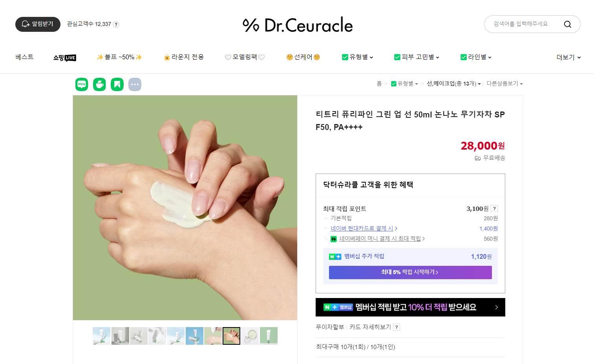The height and width of the screenshot is (364, 594).
Task: Expand the 유형별 navigation dropdown
Action: tap(358, 57)
